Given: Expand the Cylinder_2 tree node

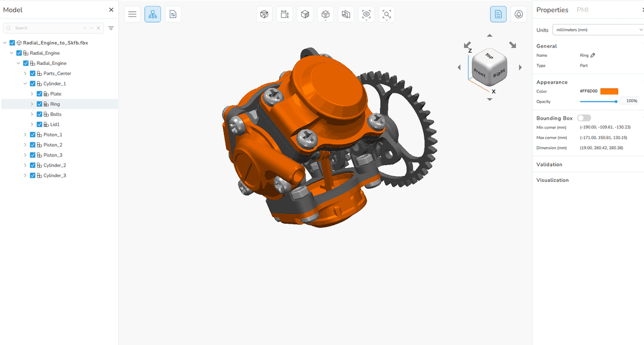Looking at the screenshot, I should [25, 165].
